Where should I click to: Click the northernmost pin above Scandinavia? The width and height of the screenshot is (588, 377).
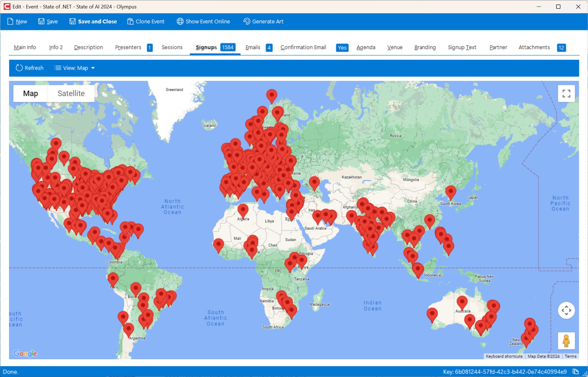[272, 96]
